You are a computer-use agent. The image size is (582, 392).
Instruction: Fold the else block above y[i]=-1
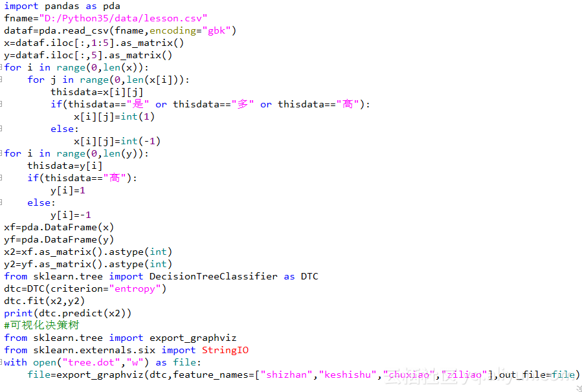pos(1,202)
